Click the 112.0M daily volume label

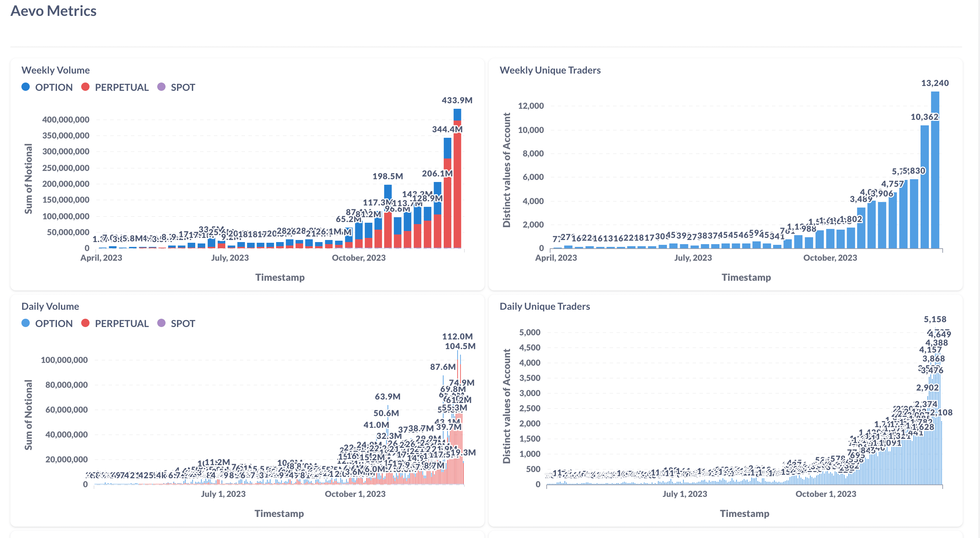[457, 336]
